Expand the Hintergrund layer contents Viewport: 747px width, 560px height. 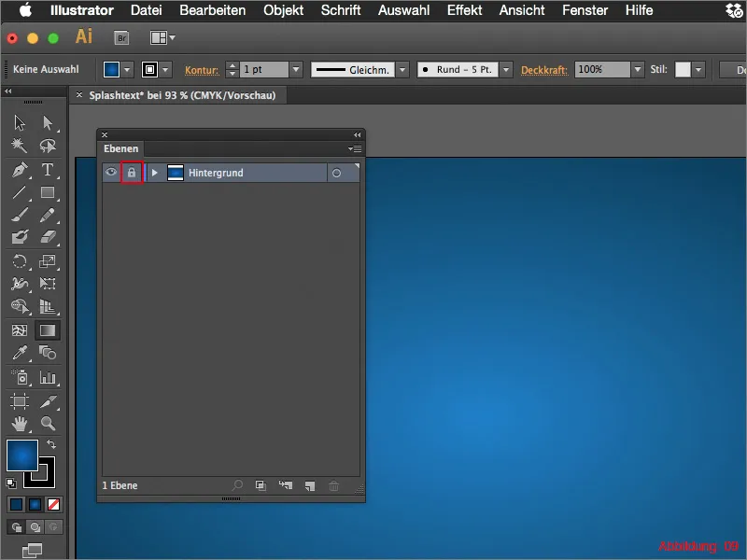pos(154,173)
